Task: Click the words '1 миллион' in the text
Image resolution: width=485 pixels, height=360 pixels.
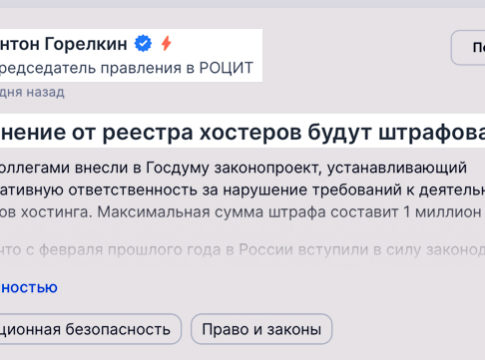Action: (442, 212)
